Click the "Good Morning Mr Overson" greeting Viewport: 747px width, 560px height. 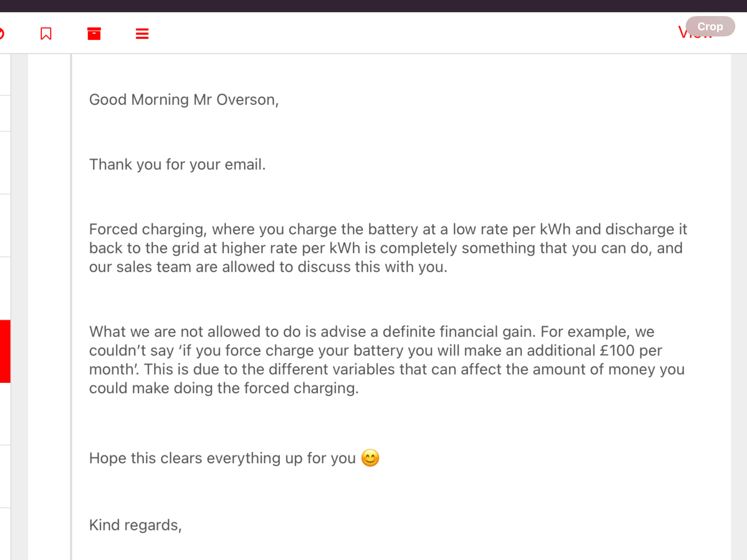tap(184, 100)
